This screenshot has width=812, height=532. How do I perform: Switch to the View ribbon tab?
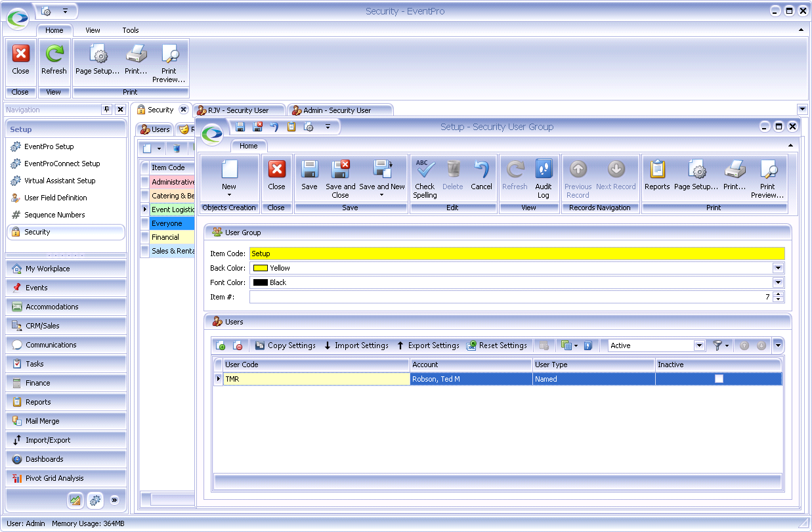pyautogui.click(x=93, y=30)
